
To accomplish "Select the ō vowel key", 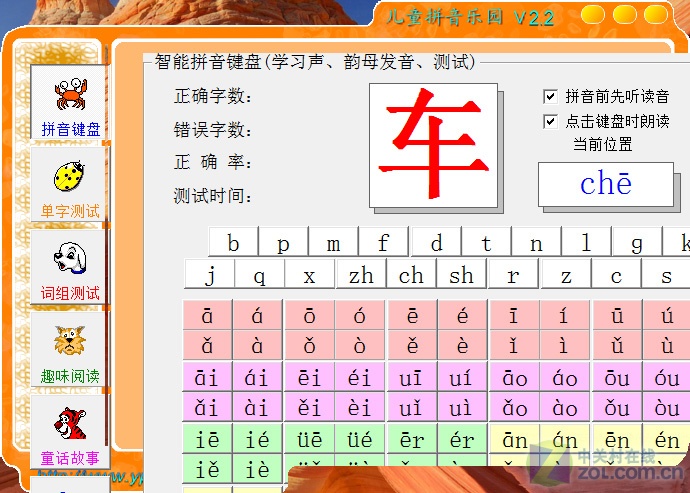I will (310, 315).
